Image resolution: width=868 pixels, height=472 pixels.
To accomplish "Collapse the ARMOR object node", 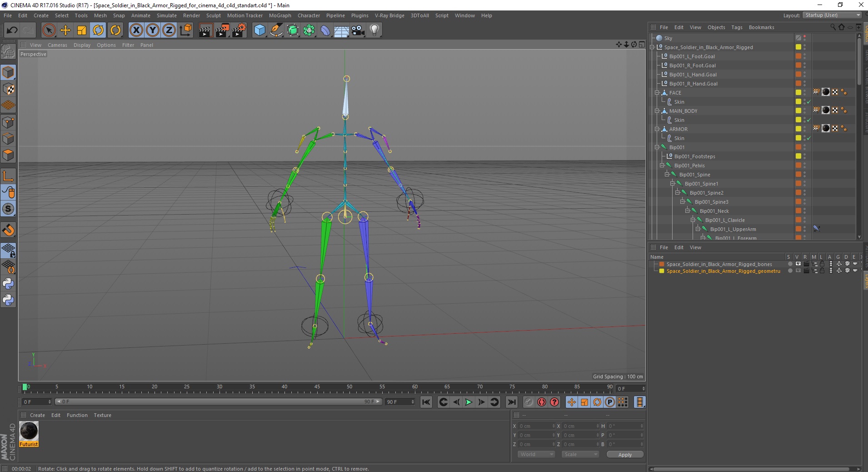I will pyautogui.click(x=657, y=129).
